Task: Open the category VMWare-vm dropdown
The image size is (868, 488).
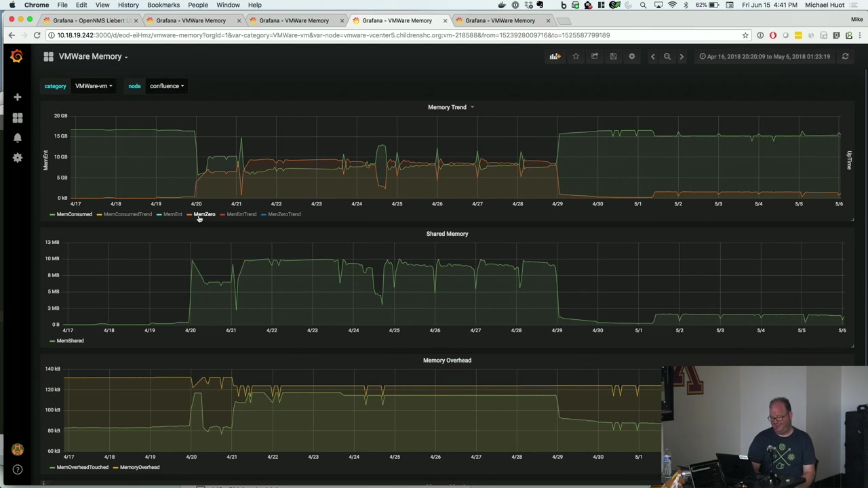Action: pos(94,86)
